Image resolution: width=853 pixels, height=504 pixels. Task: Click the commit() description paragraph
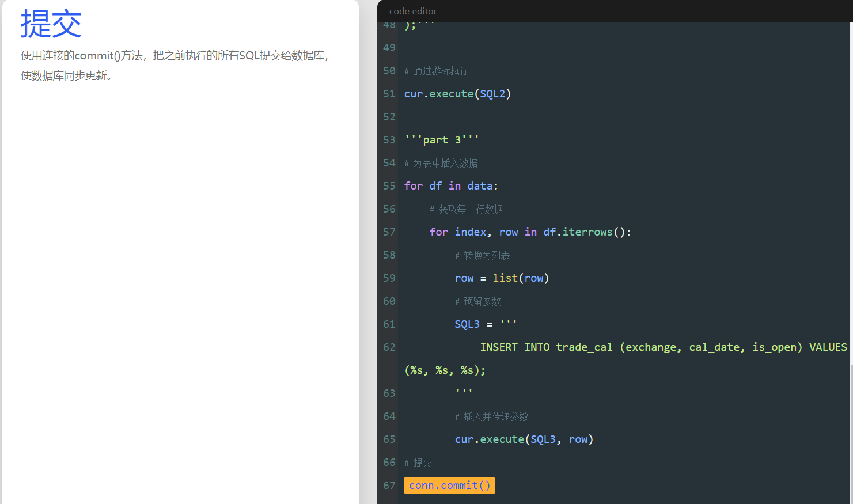point(175,65)
